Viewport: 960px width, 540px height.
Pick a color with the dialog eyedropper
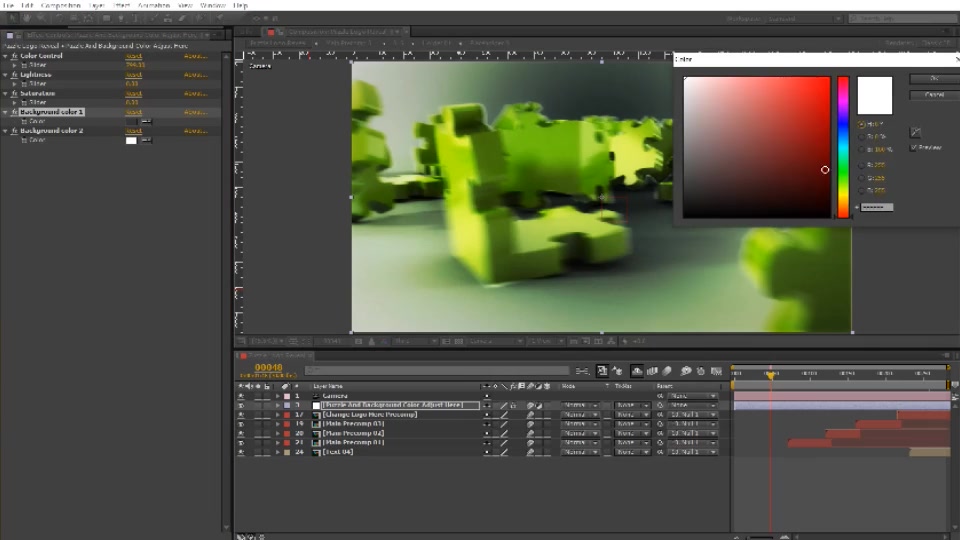[x=915, y=132]
